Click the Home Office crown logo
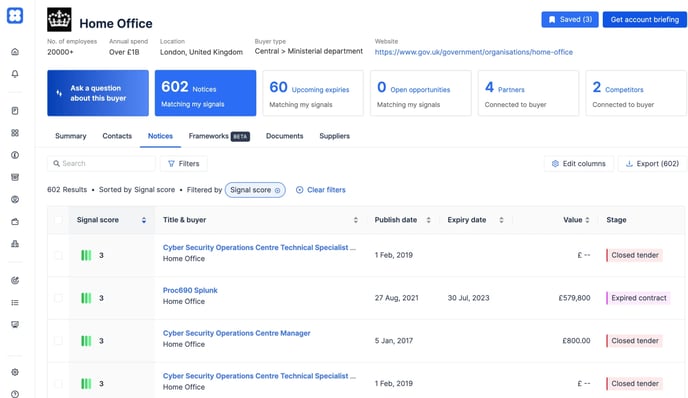Screen dimensions: 688x398 59,20
